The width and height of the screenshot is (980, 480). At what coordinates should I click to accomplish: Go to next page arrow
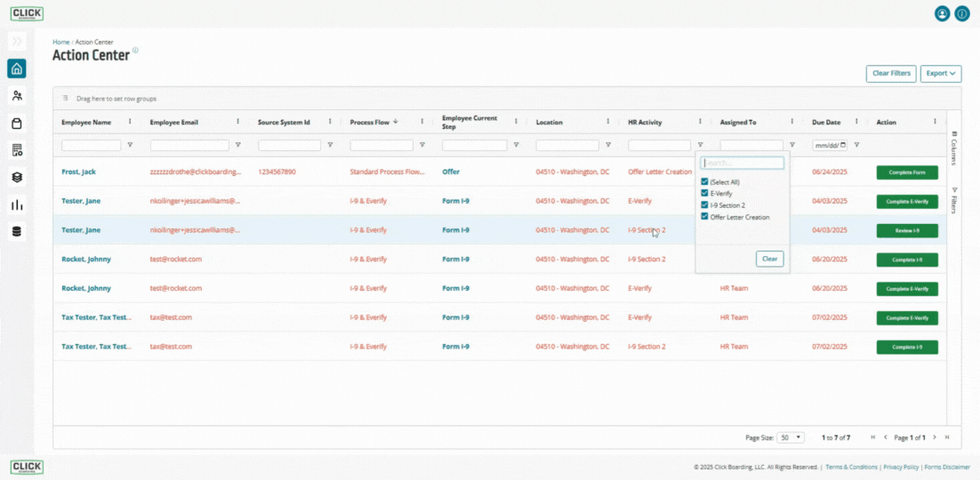[935, 437]
